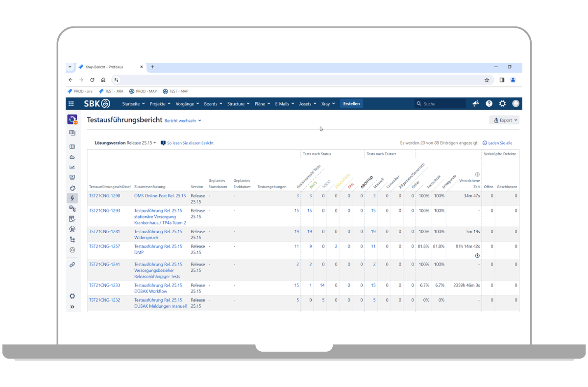Click the Laden Sie alle link
The image size is (588, 387).
(x=497, y=143)
